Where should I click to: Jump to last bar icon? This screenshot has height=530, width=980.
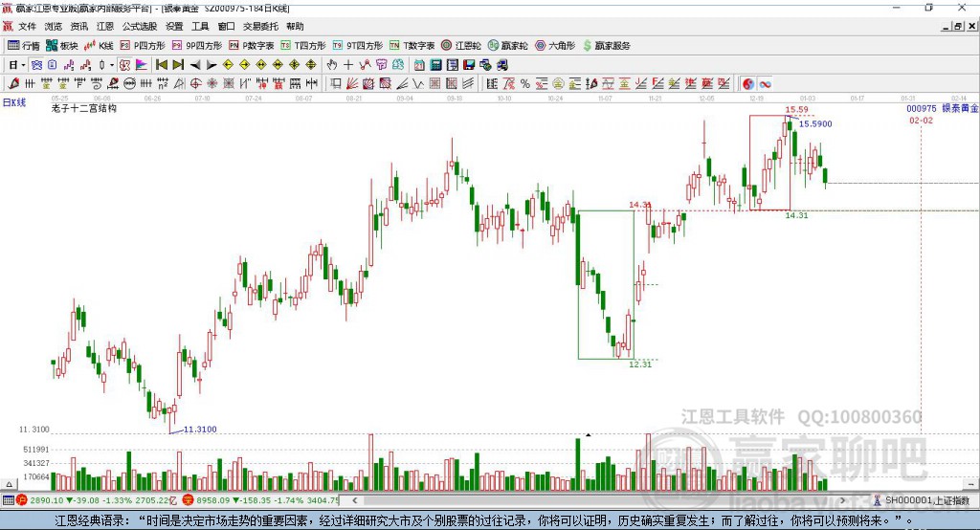[x=178, y=65]
